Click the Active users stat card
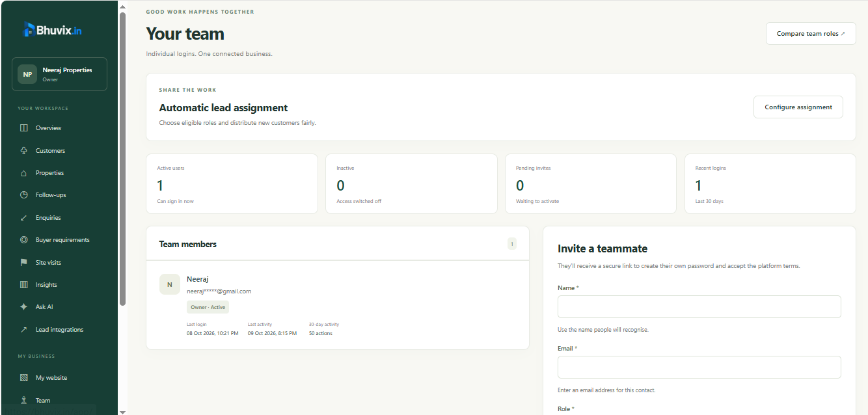This screenshot has height=415, width=868. click(x=232, y=184)
